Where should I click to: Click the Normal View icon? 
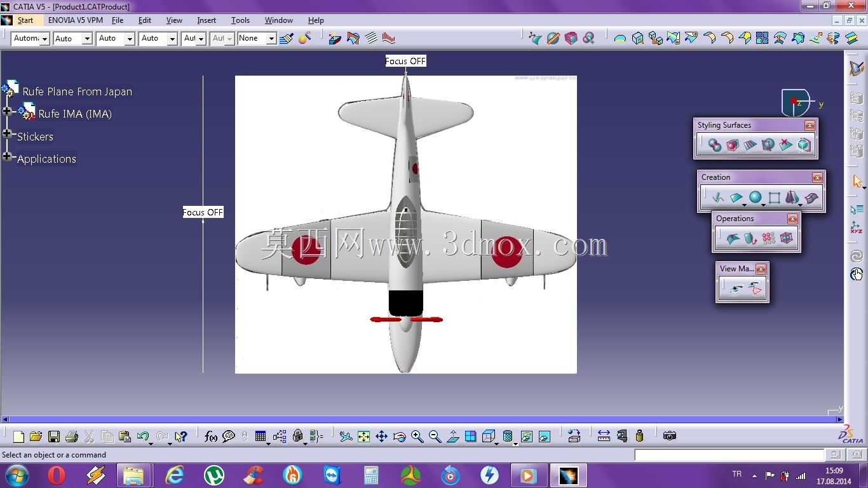coord(453,436)
